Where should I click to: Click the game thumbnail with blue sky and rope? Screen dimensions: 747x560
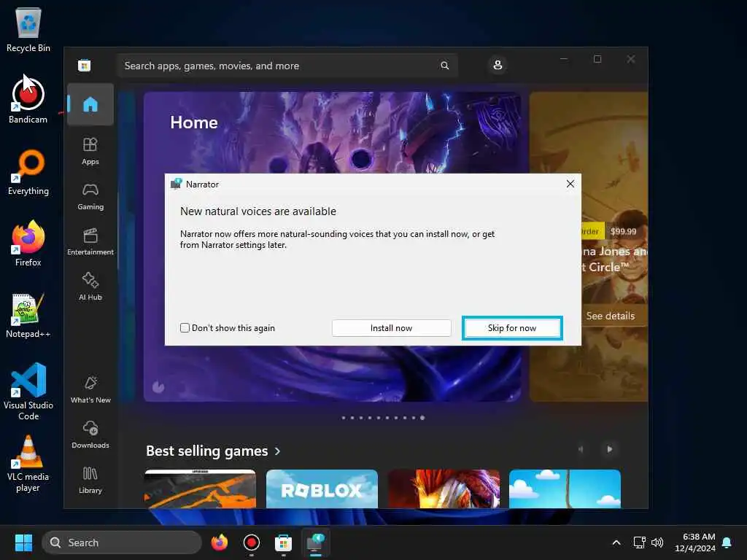coord(565,489)
